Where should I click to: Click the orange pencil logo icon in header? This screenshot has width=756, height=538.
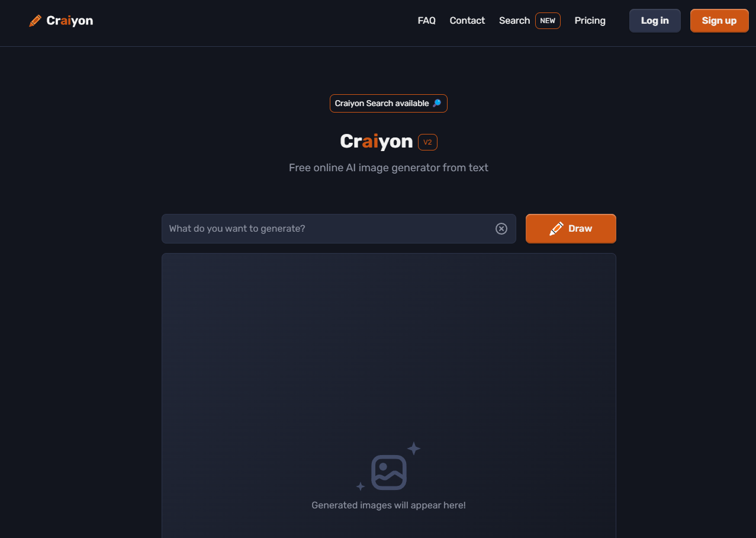pos(35,21)
